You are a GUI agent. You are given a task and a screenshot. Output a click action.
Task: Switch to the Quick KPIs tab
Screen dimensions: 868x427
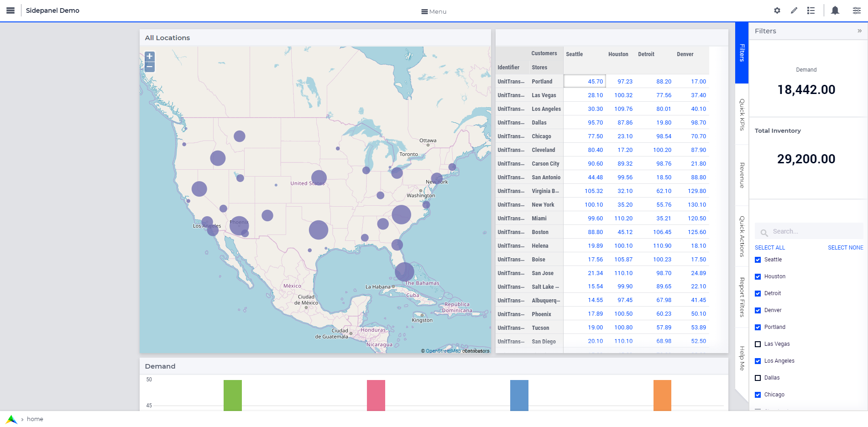pos(742,115)
